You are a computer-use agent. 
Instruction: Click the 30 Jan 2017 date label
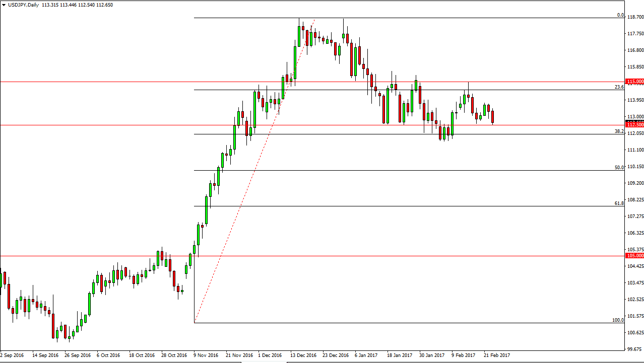pyautogui.click(x=432, y=355)
